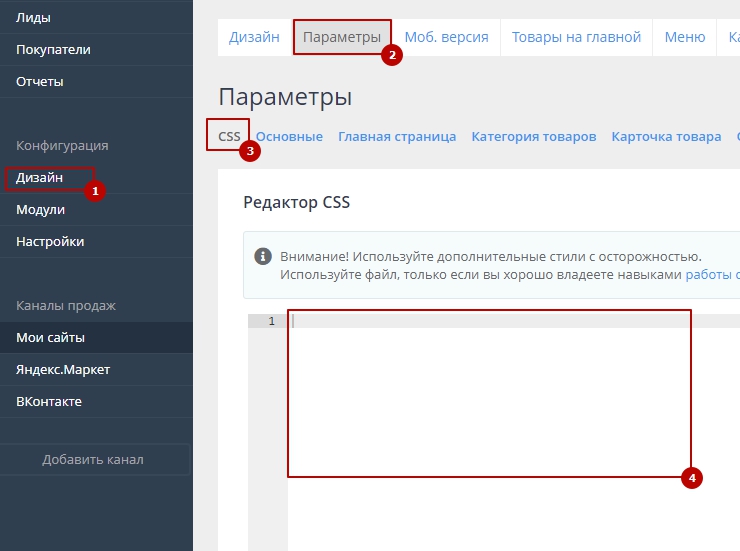
Task: Open Яндекс.Маркет channel
Action: pos(63,369)
